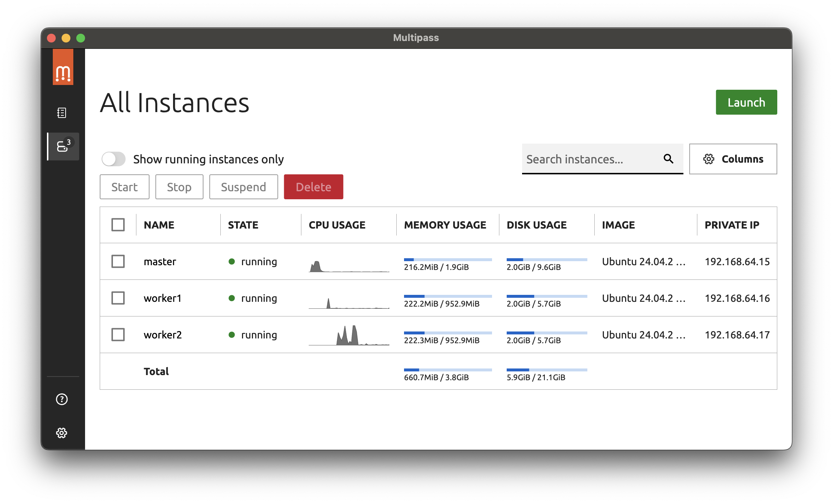Open settings gear in sidebar

(62, 433)
